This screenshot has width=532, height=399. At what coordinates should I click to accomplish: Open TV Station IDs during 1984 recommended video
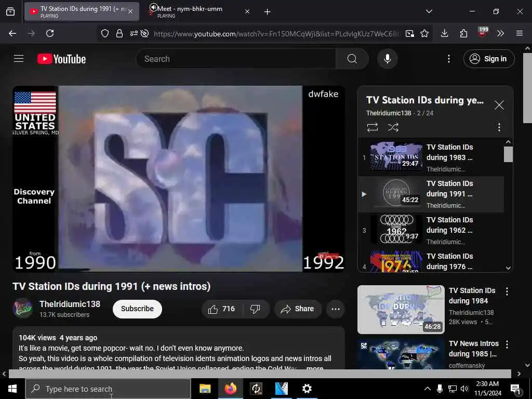coord(401,310)
